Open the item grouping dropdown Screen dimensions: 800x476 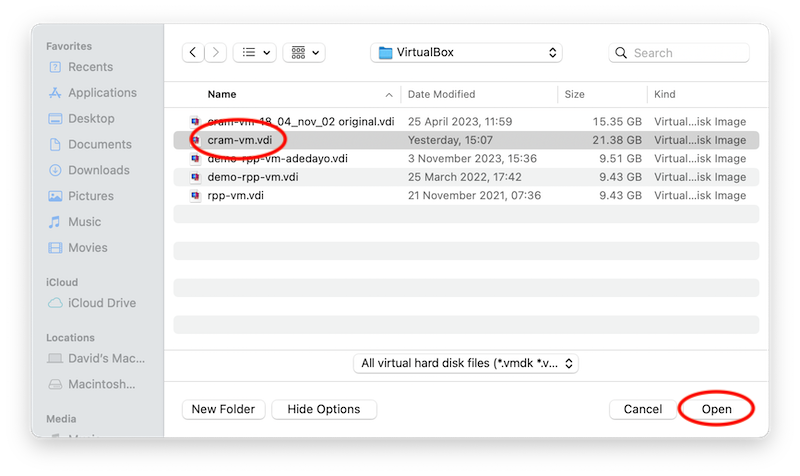tap(304, 53)
